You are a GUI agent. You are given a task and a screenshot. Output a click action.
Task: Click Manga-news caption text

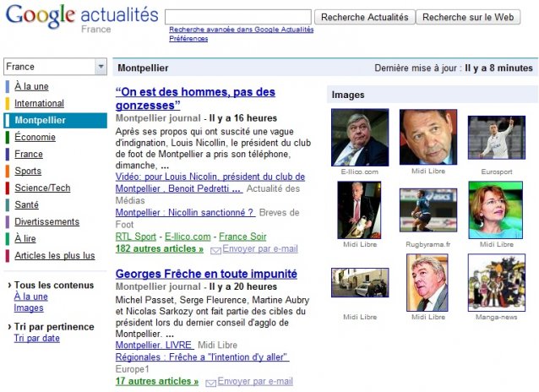pyautogui.click(x=497, y=317)
